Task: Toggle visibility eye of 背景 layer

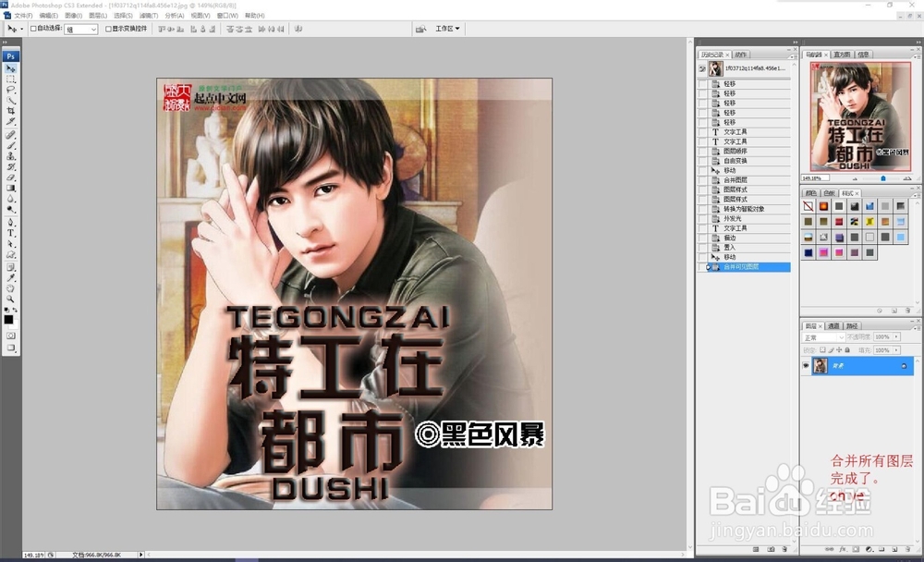Action: coord(806,366)
